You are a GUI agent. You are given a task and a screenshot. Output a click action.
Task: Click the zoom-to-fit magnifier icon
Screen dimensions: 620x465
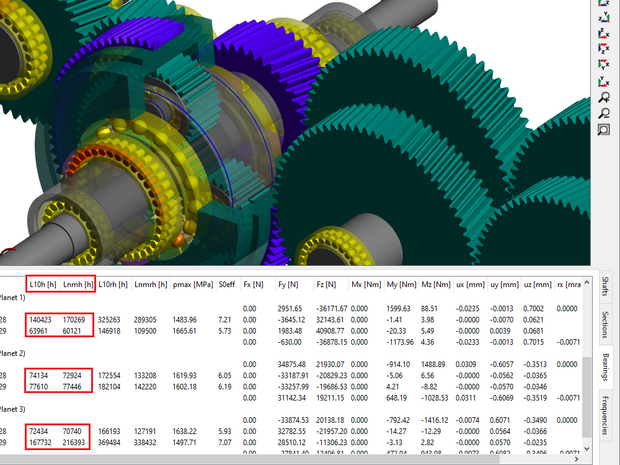click(x=604, y=129)
